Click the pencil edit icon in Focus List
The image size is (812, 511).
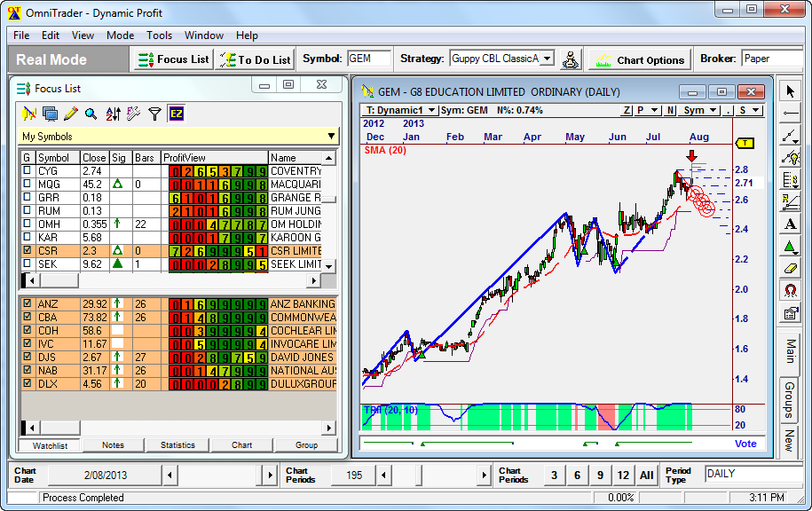[x=71, y=114]
